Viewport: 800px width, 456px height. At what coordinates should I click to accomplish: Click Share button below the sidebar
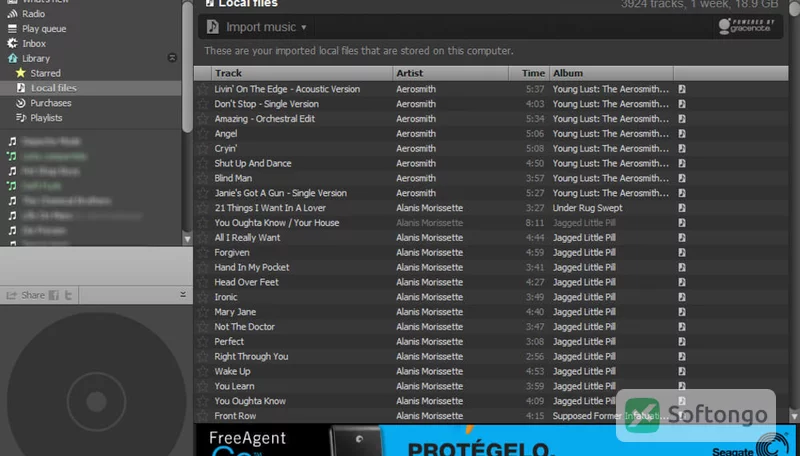(x=26, y=295)
